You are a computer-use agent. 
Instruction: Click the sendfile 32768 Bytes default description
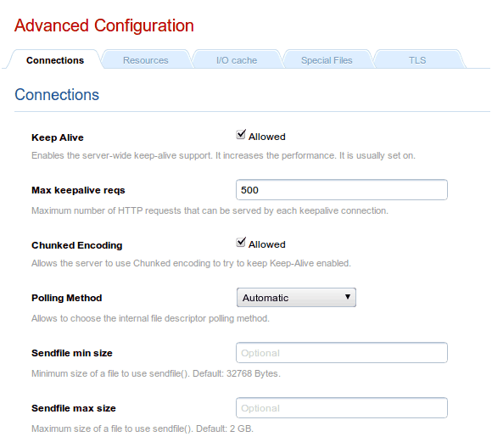pyautogui.click(x=156, y=373)
